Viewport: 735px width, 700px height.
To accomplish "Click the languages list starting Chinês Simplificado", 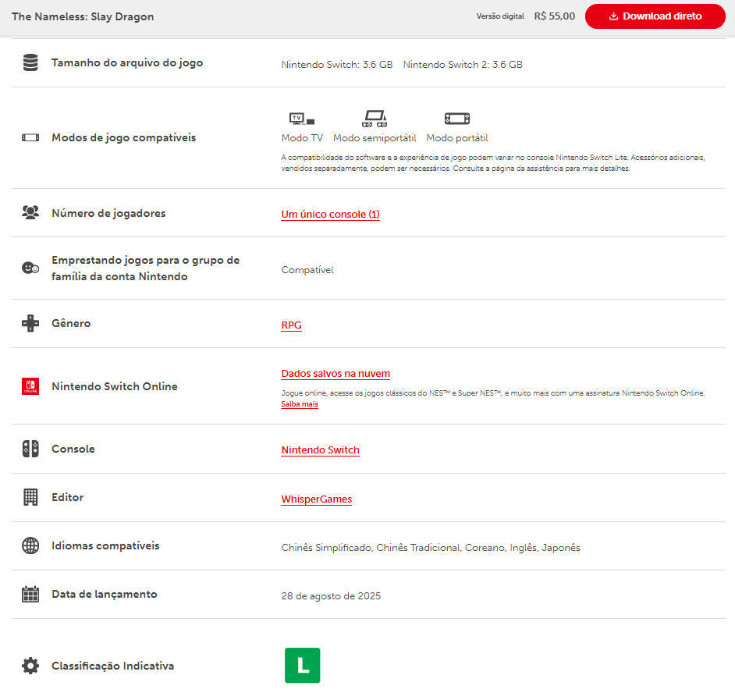I will [x=431, y=548].
